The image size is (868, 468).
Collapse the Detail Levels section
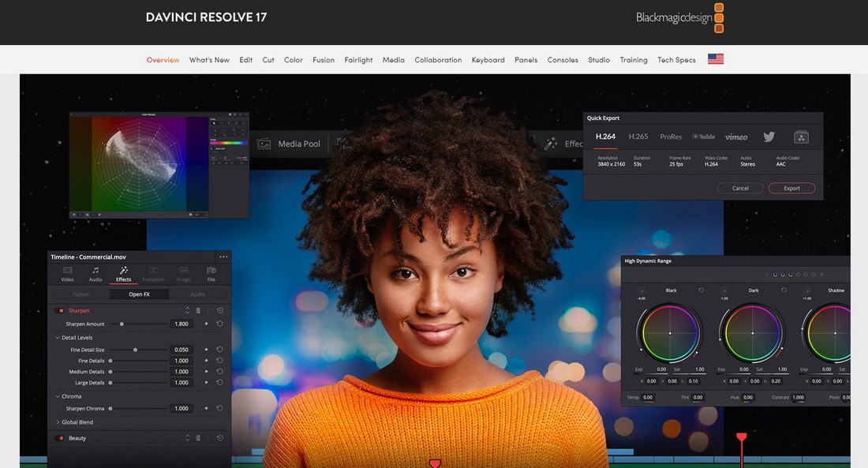pos(58,337)
